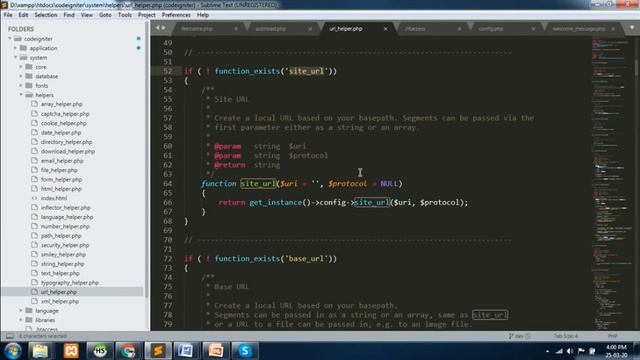Viewport: 640px width, 360px height.
Task: Open the Help menu
Action: tap(203, 15)
